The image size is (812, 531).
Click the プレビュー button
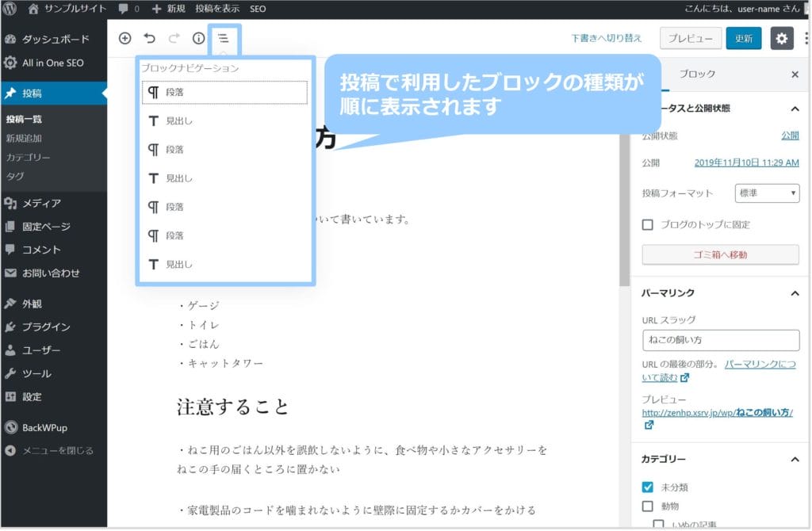[x=691, y=38]
